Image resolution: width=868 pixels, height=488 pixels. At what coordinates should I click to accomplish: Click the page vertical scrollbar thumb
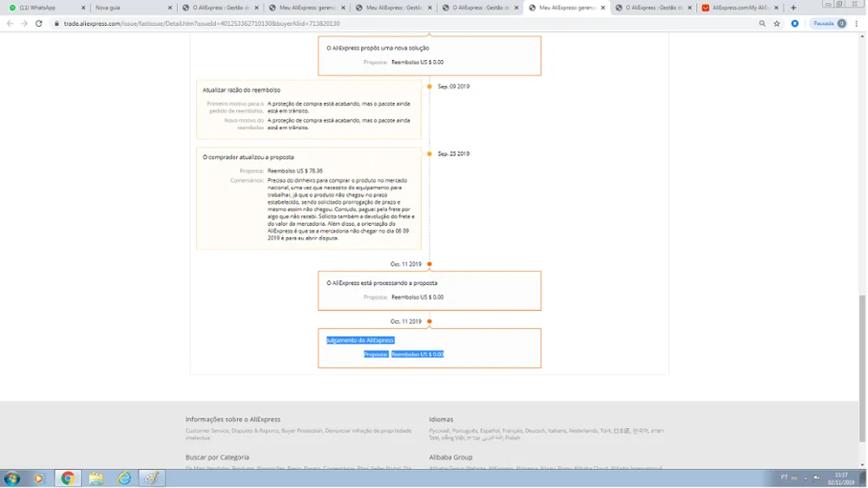pos(862,368)
